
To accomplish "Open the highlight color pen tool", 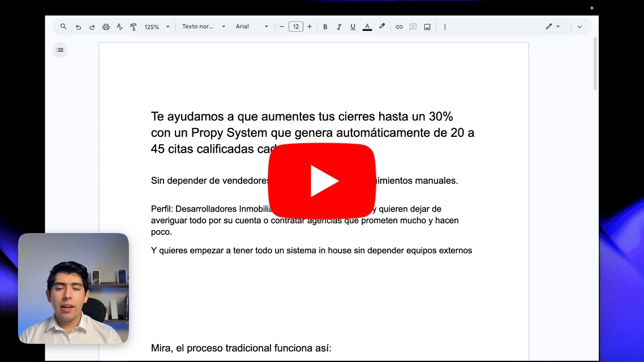I will click(x=382, y=27).
